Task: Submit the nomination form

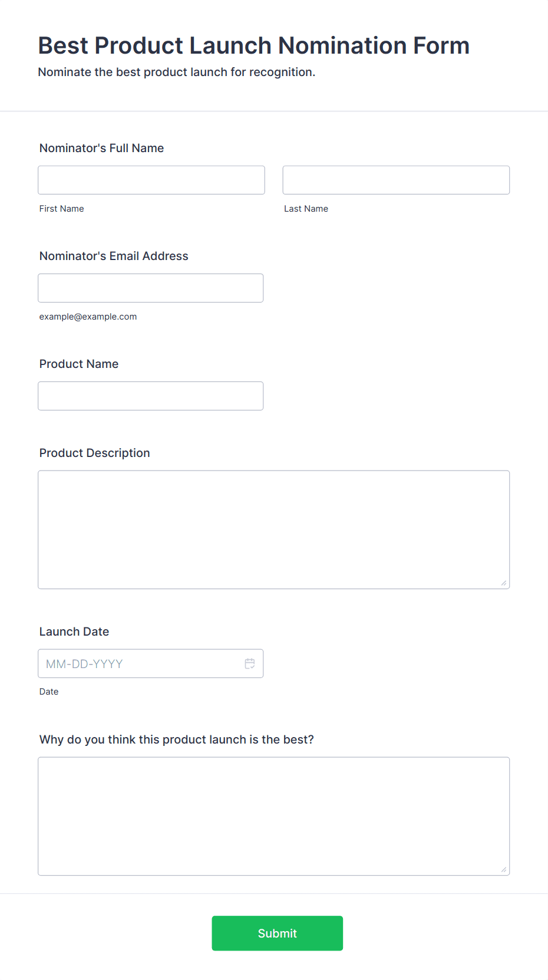Action: pos(278,933)
